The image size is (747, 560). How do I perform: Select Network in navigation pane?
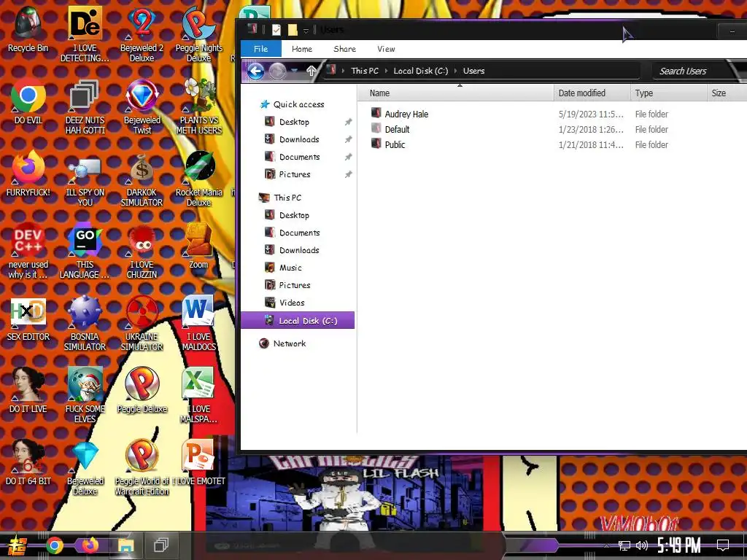pyautogui.click(x=289, y=343)
